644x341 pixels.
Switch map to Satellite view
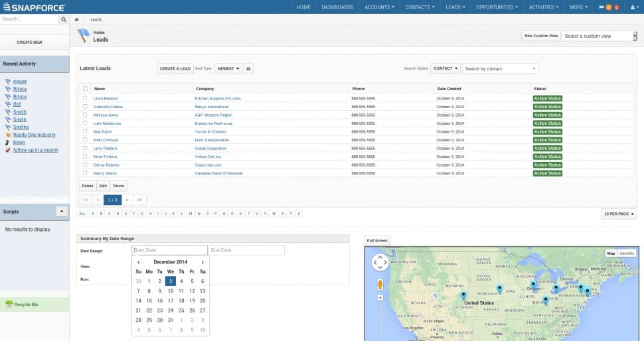point(626,253)
